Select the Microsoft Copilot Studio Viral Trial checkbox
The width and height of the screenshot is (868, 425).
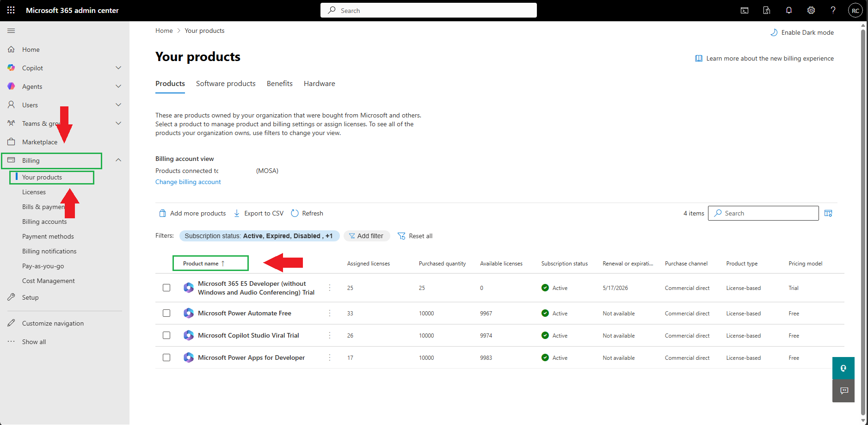click(x=166, y=335)
